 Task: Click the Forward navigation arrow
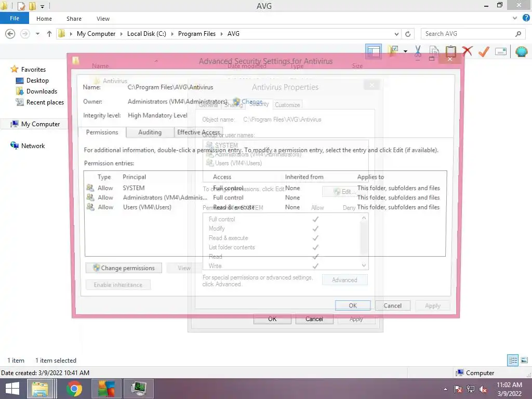25,34
